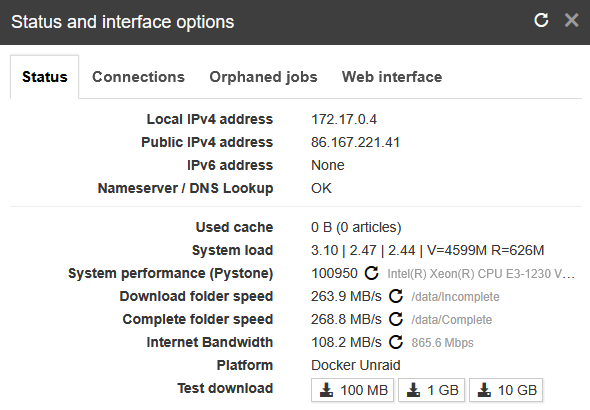Click the 108.2 MB/s bandwidth value

point(346,342)
